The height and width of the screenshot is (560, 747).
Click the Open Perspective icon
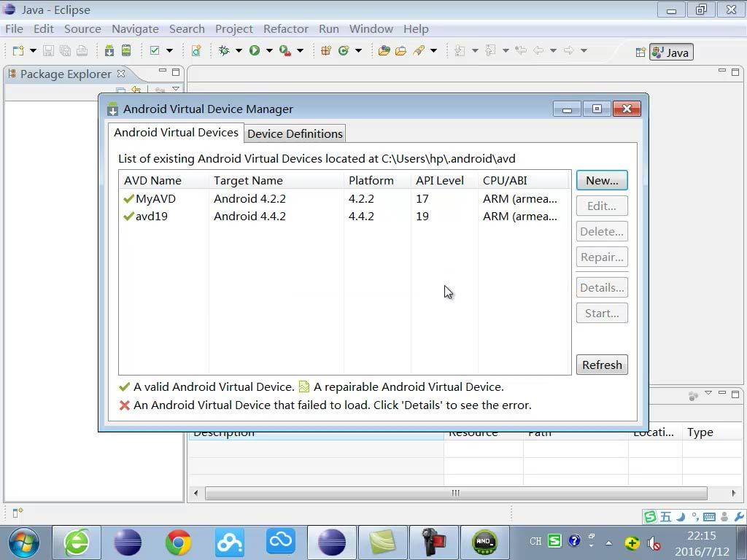(x=640, y=52)
